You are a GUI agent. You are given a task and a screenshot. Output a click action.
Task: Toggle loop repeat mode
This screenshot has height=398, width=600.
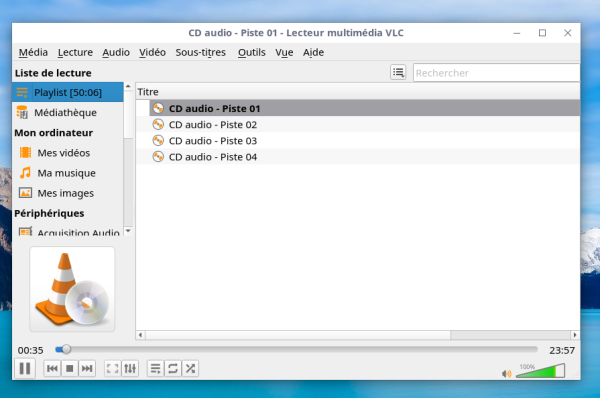tap(173, 369)
